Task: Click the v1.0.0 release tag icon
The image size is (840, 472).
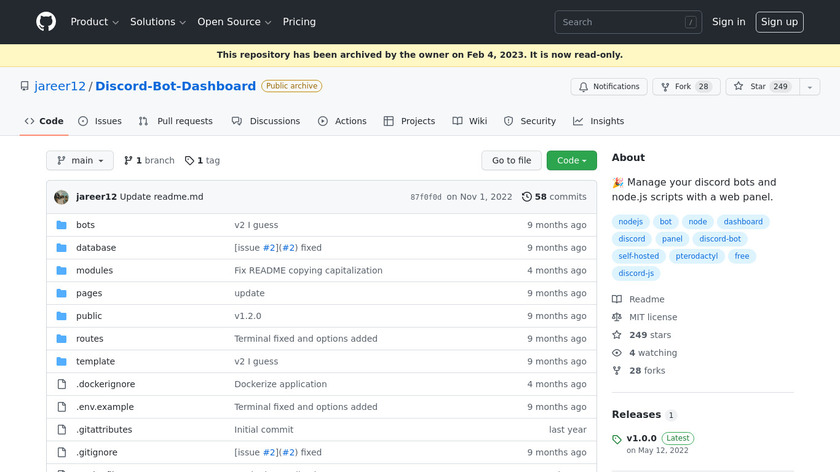Action: tap(617, 439)
